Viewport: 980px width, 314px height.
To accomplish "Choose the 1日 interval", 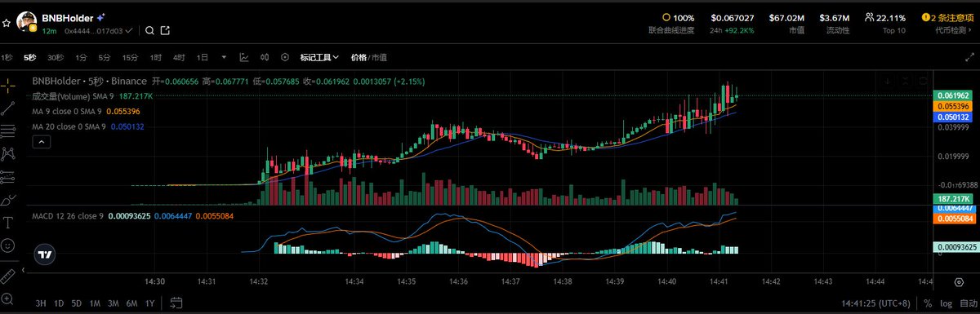I will point(202,58).
